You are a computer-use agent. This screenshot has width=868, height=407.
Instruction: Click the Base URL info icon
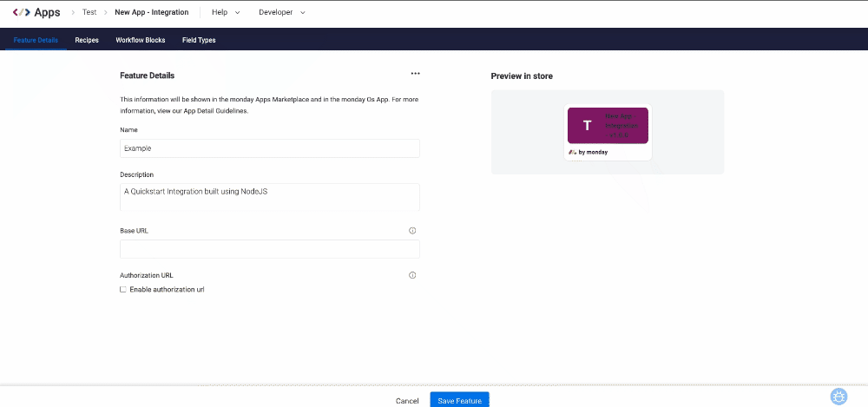pyautogui.click(x=412, y=231)
